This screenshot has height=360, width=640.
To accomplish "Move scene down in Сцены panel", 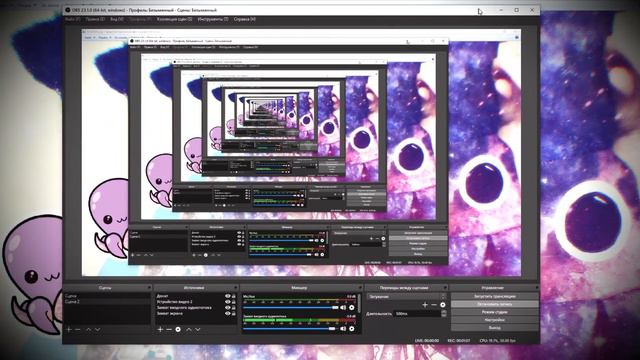I will [x=98, y=329].
